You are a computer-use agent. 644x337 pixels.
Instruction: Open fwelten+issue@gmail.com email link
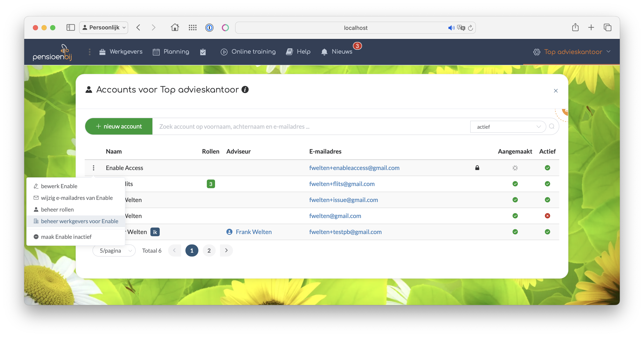[343, 200]
